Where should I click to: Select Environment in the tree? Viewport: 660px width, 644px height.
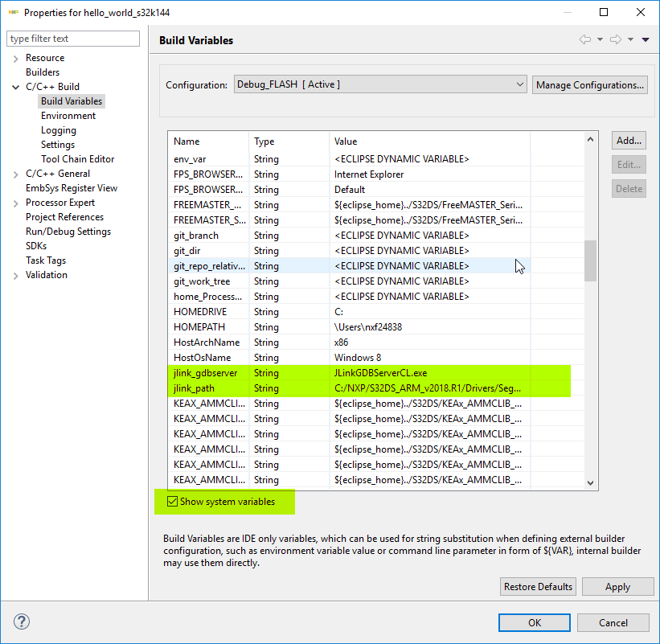(x=68, y=115)
